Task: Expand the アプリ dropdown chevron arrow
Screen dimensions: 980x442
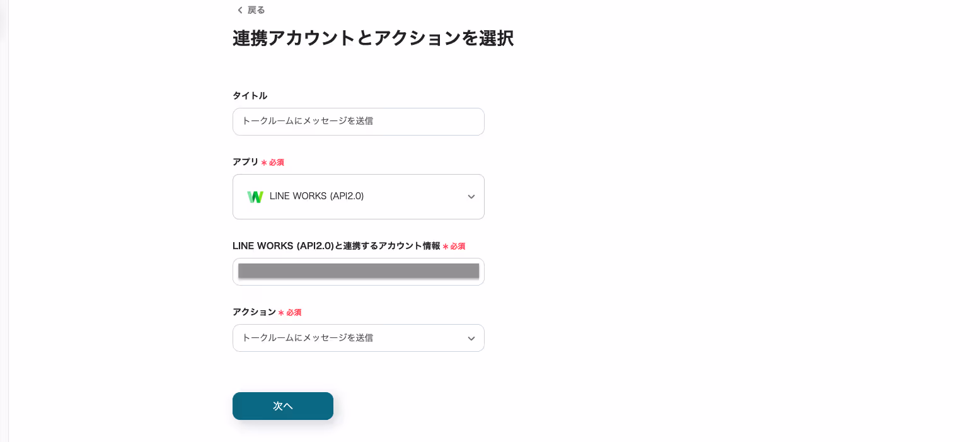Action: coord(471,197)
